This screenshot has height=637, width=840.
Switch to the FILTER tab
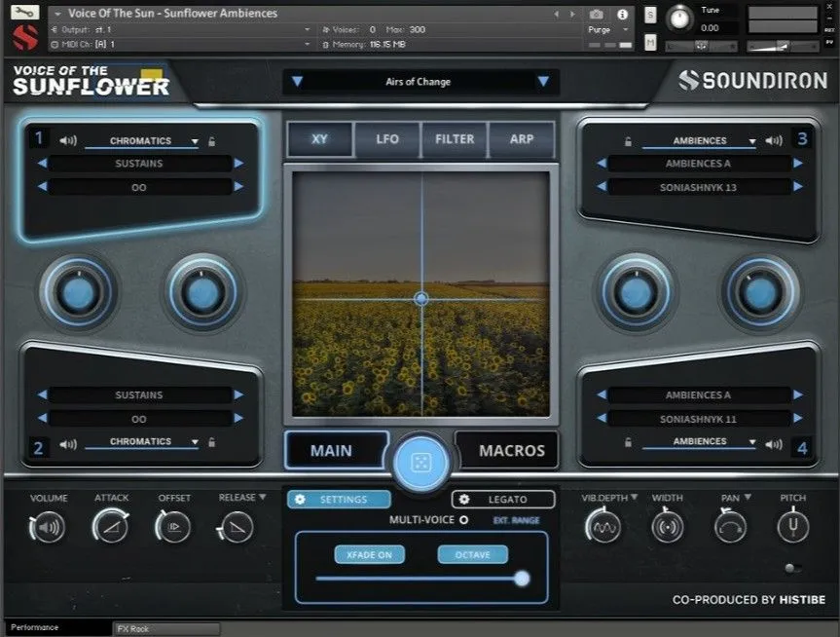455,139
